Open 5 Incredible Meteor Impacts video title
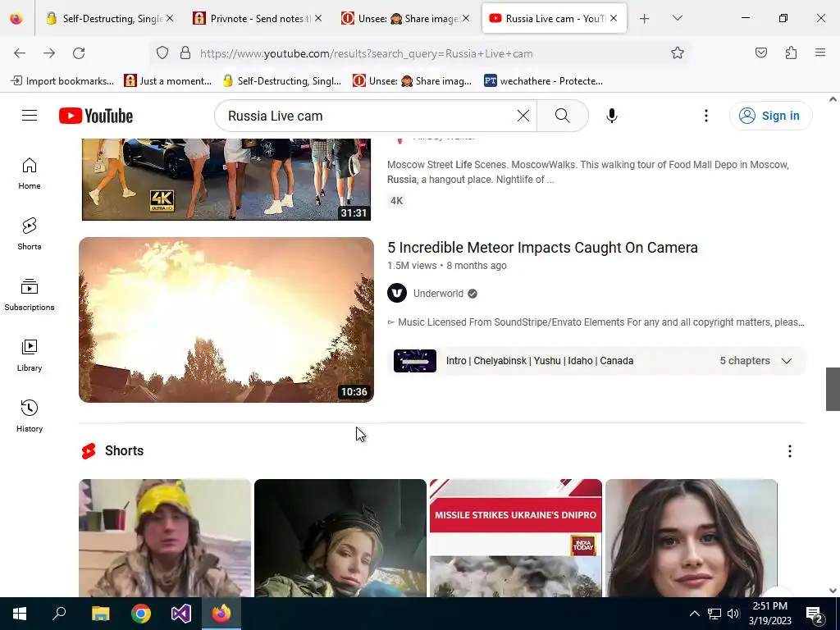This screenshot has height=630, width=840. 542,248
